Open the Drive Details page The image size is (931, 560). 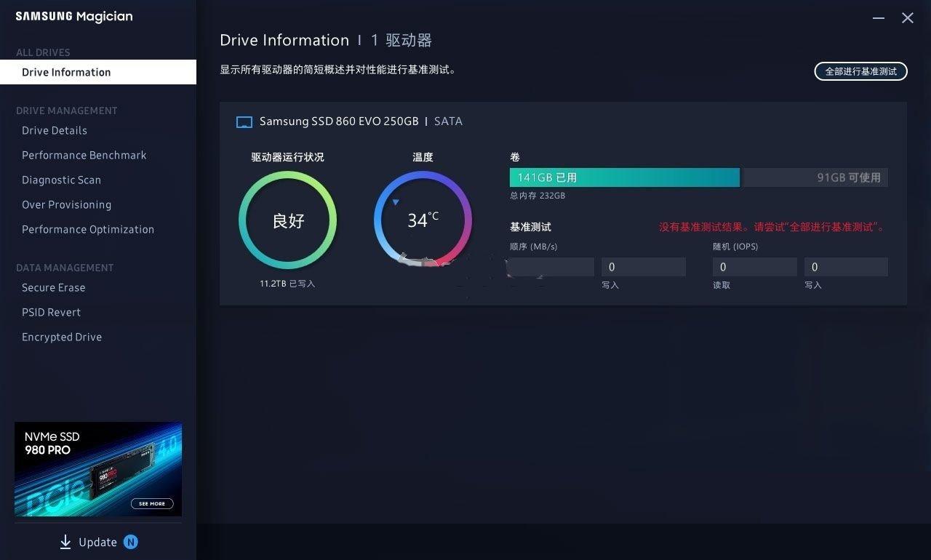point(55,131)
